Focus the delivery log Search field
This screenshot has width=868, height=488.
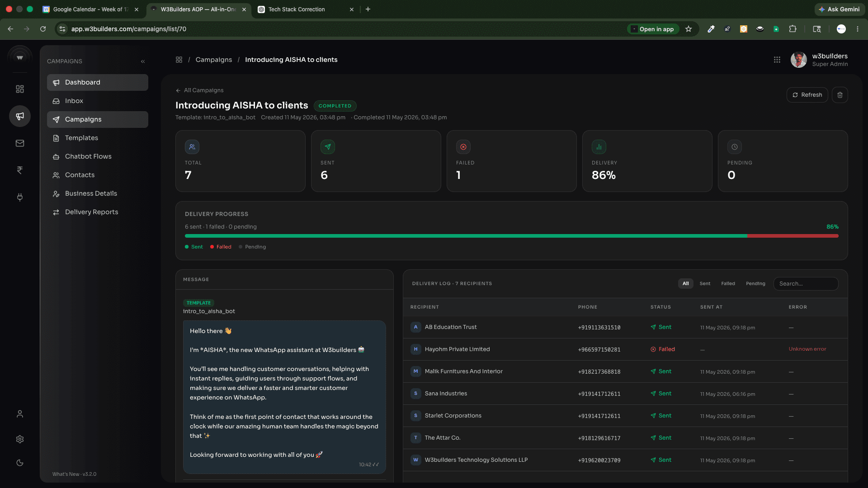point(806,284)
